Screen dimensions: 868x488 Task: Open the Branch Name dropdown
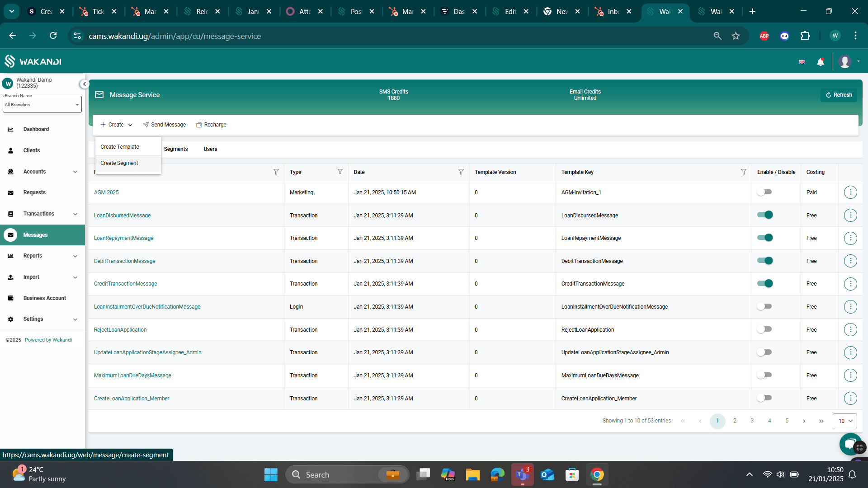coord(42,104)
